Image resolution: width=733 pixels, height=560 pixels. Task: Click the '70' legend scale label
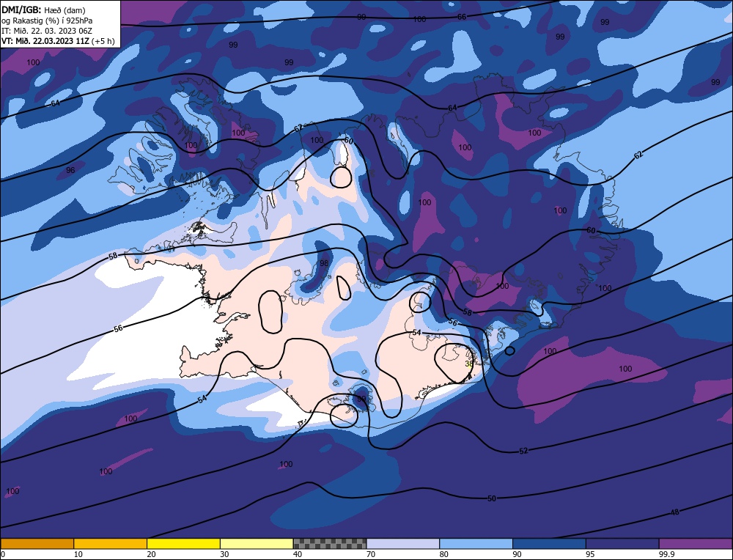[x=371, y=554]
